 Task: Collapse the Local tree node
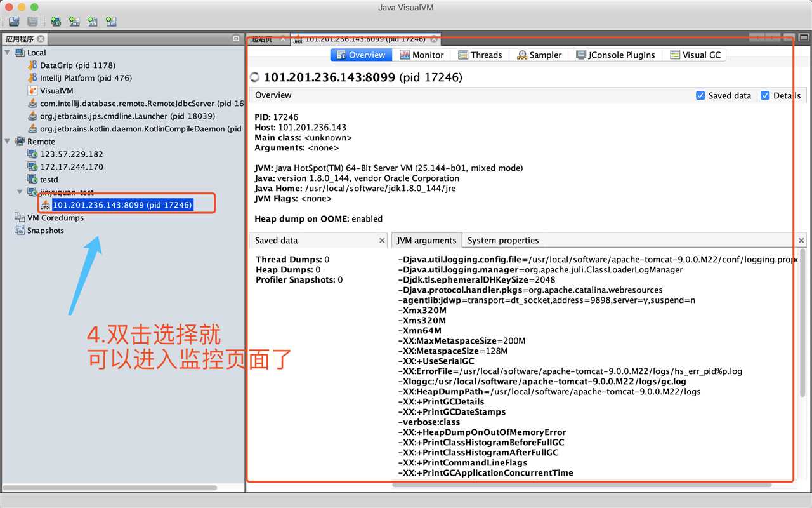(7, 53)
